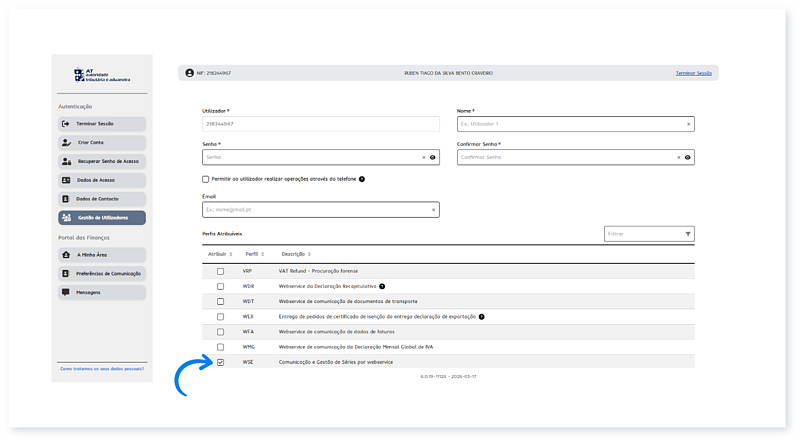Clear the Nome field with X icon
This screenshot has width=800, height=442.
click(x=688, y=124)
